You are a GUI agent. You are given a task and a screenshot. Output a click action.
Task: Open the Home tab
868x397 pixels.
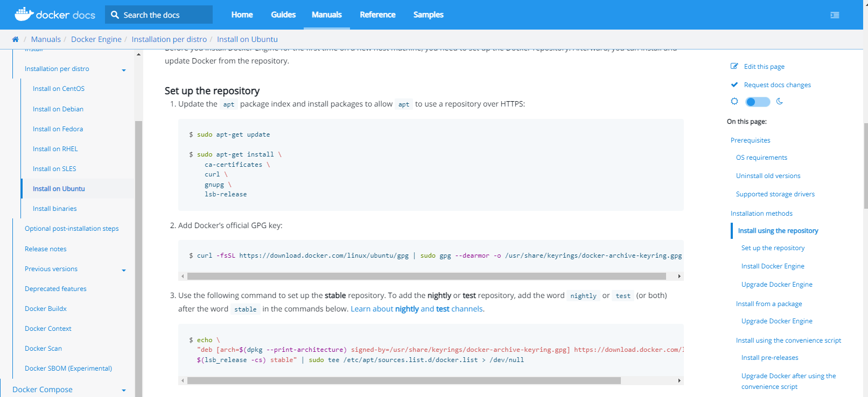pos(242,15)
